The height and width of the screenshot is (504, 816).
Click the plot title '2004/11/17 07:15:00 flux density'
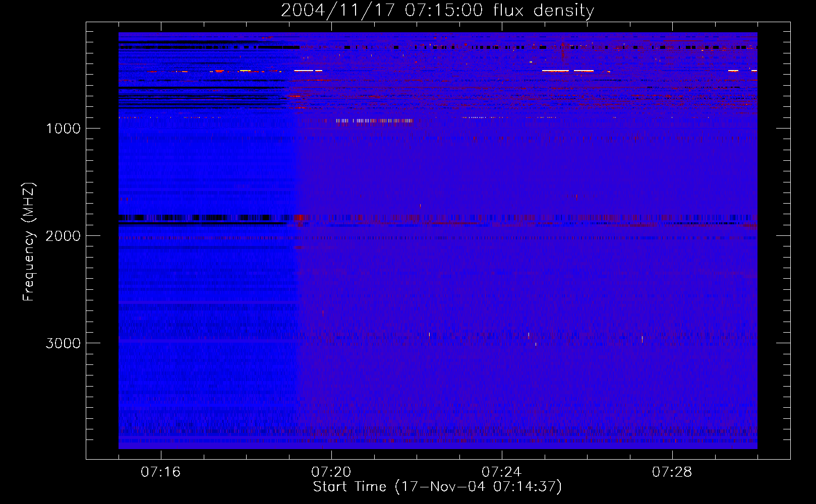pyautogui.click(x=437, y=10)
